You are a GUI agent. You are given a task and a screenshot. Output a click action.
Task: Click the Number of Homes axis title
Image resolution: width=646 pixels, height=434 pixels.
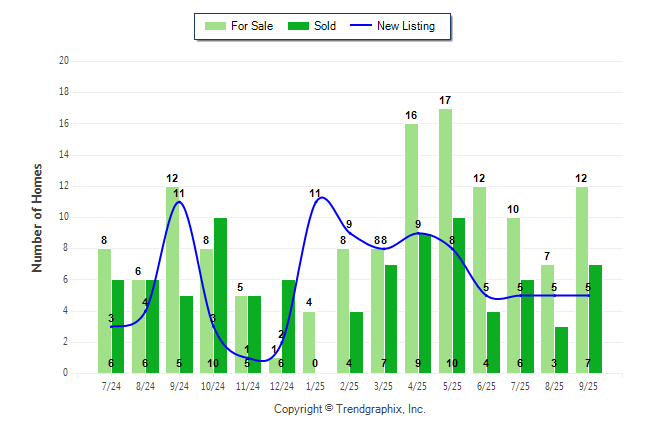[x=37, y=217]
